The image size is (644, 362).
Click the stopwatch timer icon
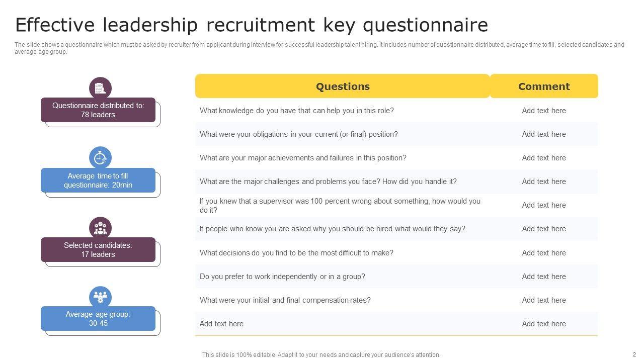tap(100, 158)
